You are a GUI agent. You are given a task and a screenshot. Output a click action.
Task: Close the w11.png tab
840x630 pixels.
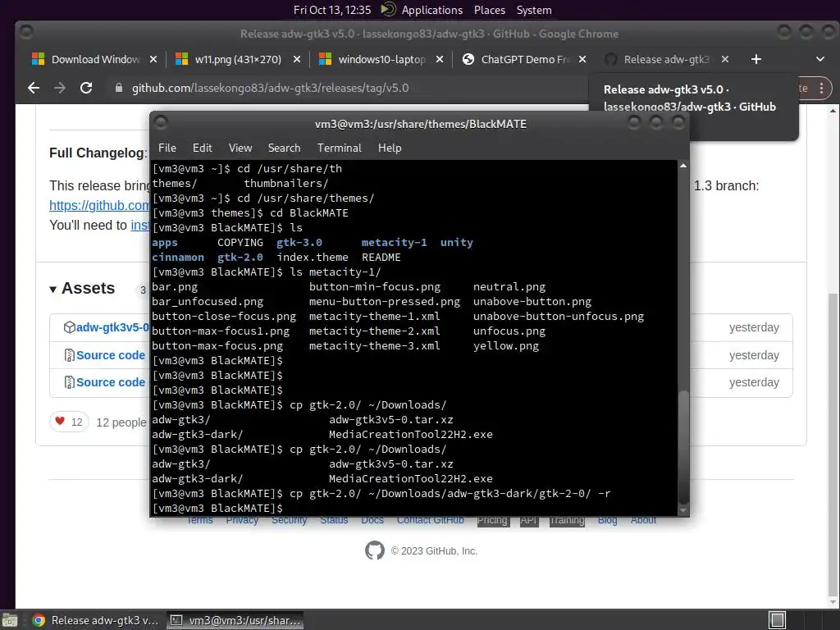click(x=296, y=59)
